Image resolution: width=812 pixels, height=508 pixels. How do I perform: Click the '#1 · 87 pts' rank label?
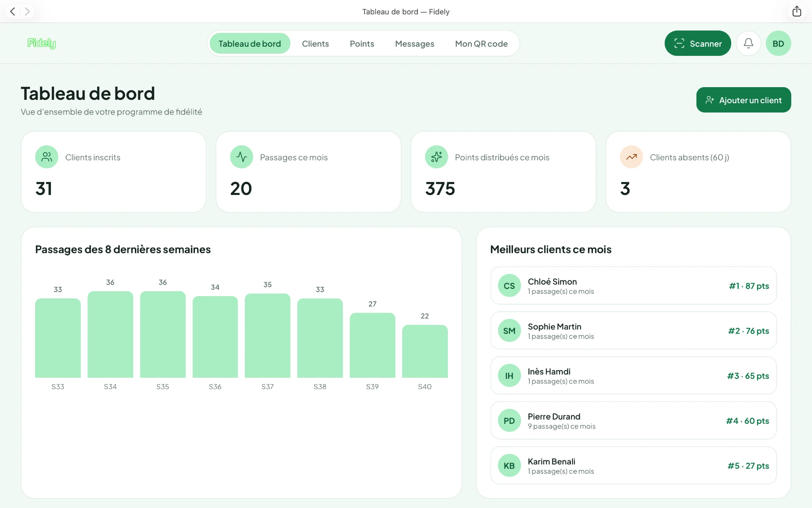click(749, 286)
